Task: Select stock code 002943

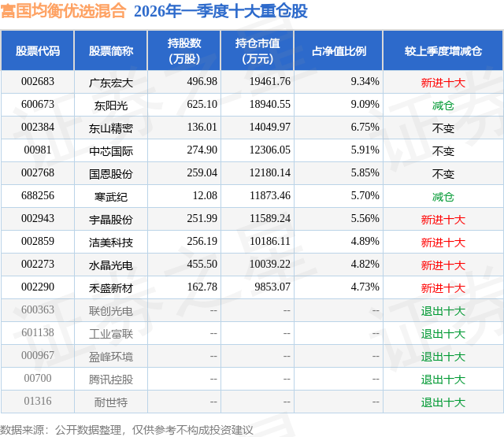Action: (38, 219)
